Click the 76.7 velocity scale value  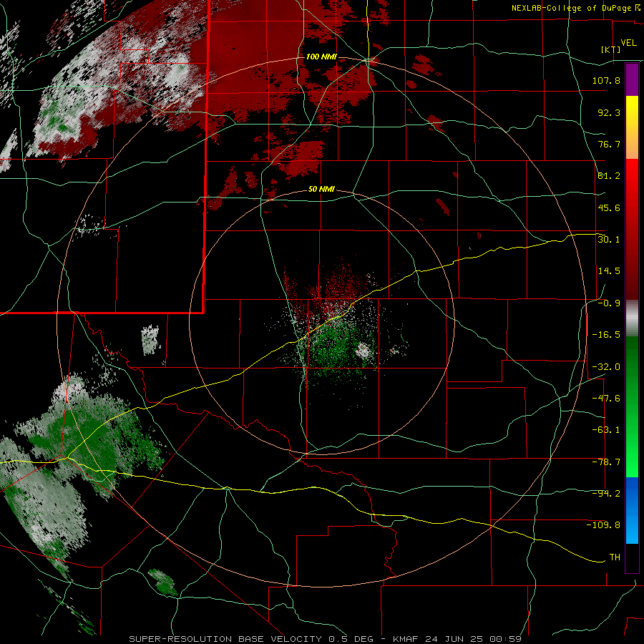[x=609, y=144]
